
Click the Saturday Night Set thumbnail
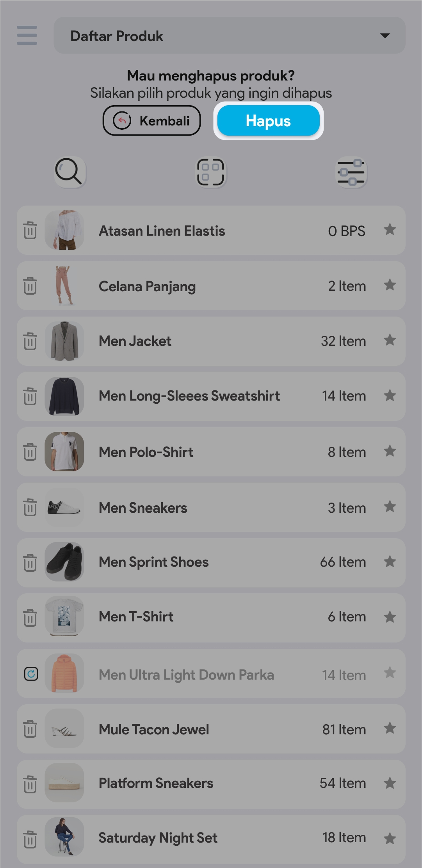tap(64, 837)
